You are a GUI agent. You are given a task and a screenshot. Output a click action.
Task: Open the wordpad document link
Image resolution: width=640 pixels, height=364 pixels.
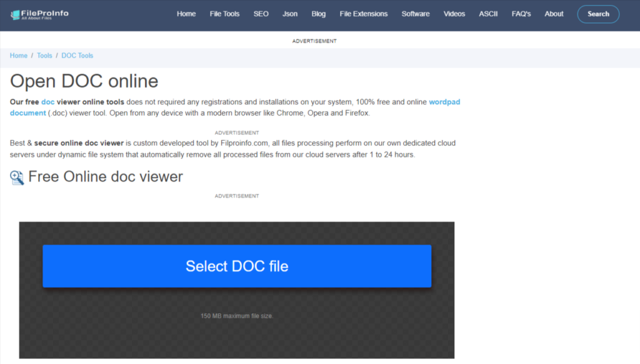[x=444, y=101]
